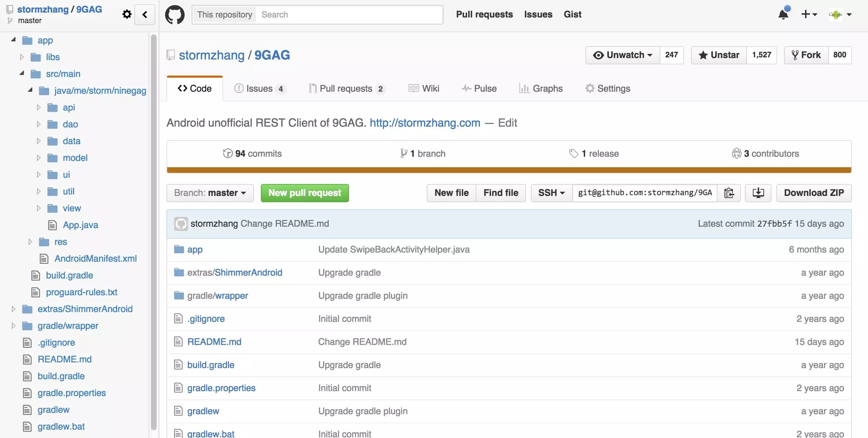Screen dimensions: 868x438
Task: Open the notifications bell
Action: point(783,14)
